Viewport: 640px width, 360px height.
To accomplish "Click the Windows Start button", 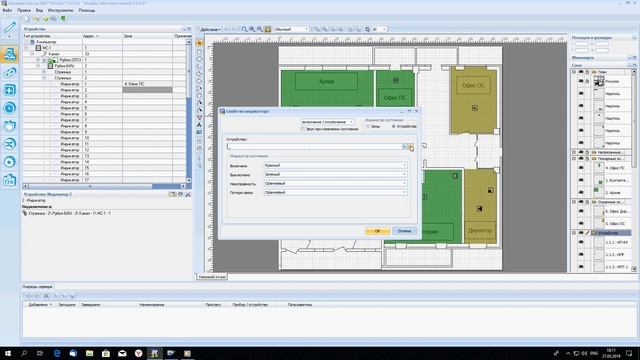I will pyautogui.click(x=8, y=353).
